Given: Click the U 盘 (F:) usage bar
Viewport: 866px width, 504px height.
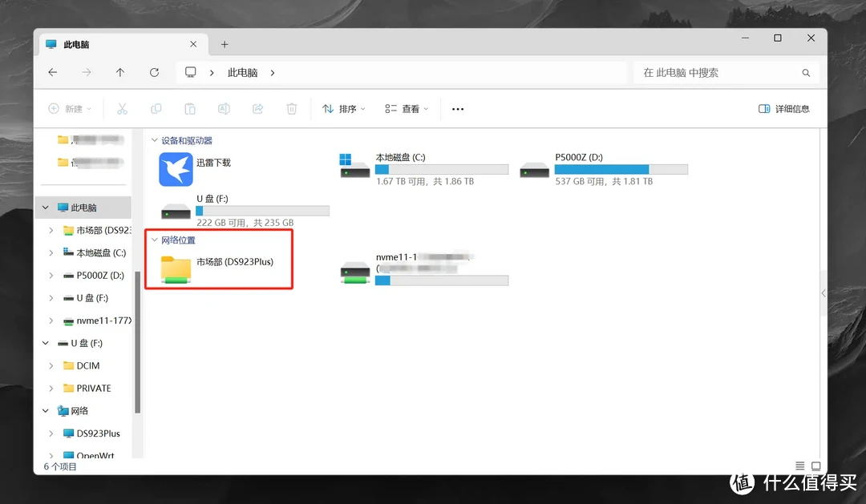Looking at the screenshot, I should [x=263, y=211].
